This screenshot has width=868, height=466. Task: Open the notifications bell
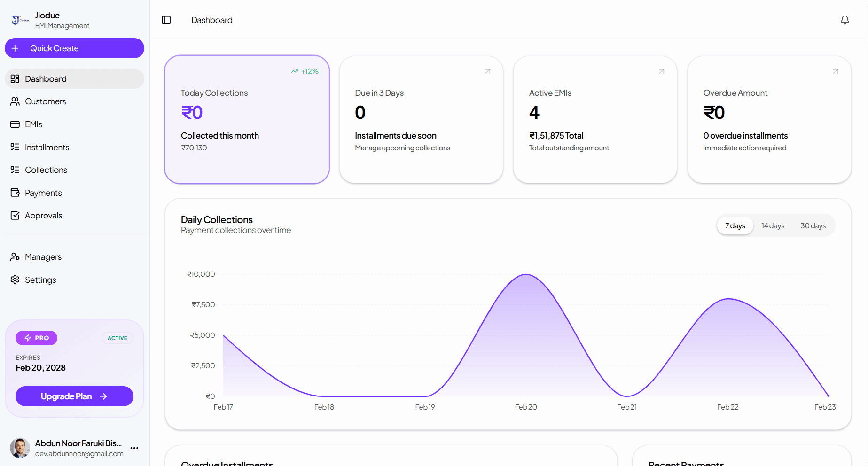[x=845, y=20]
